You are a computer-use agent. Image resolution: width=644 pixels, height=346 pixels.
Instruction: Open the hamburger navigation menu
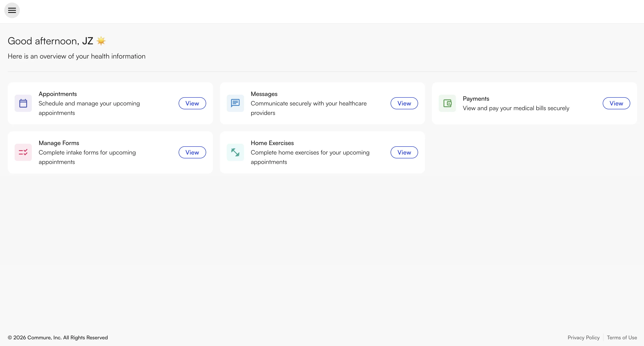(12, 10)
